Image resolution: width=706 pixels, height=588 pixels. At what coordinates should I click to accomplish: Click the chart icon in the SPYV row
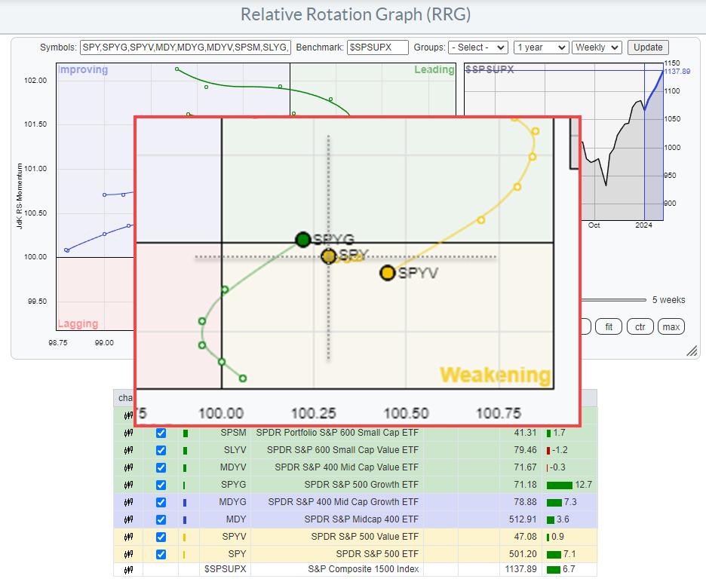click(127, 536)
